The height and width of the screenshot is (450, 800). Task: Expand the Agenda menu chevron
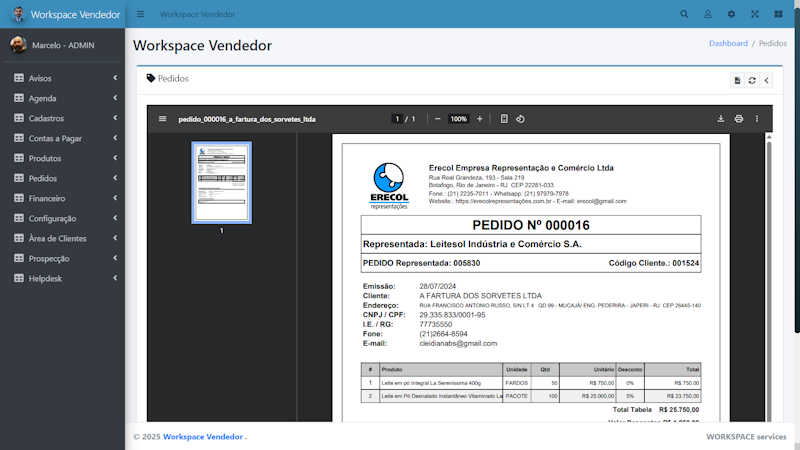pos(115,98)
